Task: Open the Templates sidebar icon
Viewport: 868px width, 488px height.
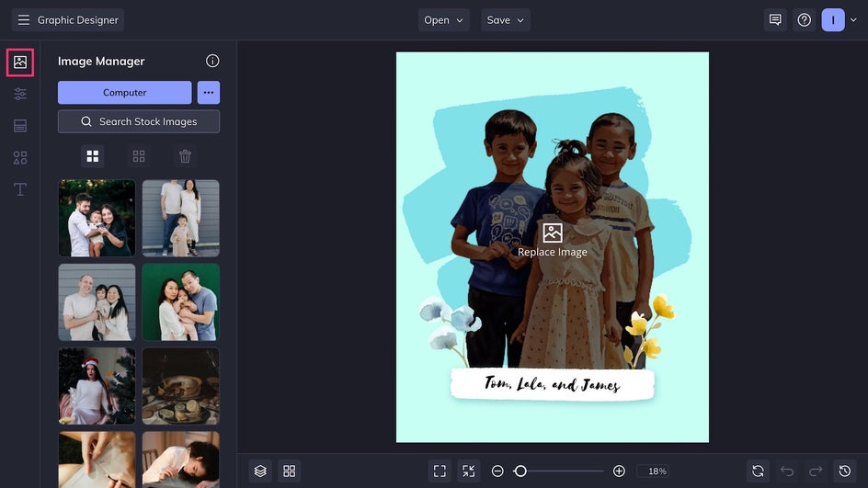Action: click(20, 126)
